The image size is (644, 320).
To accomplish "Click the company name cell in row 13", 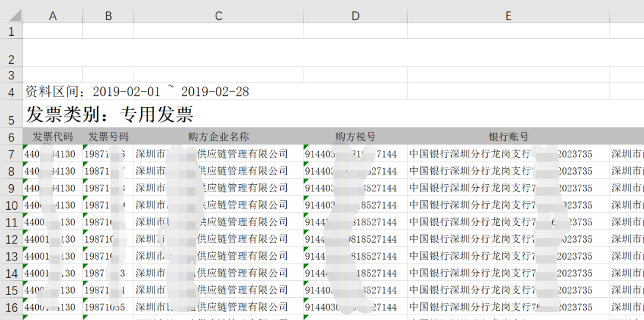I will [218, 256].
